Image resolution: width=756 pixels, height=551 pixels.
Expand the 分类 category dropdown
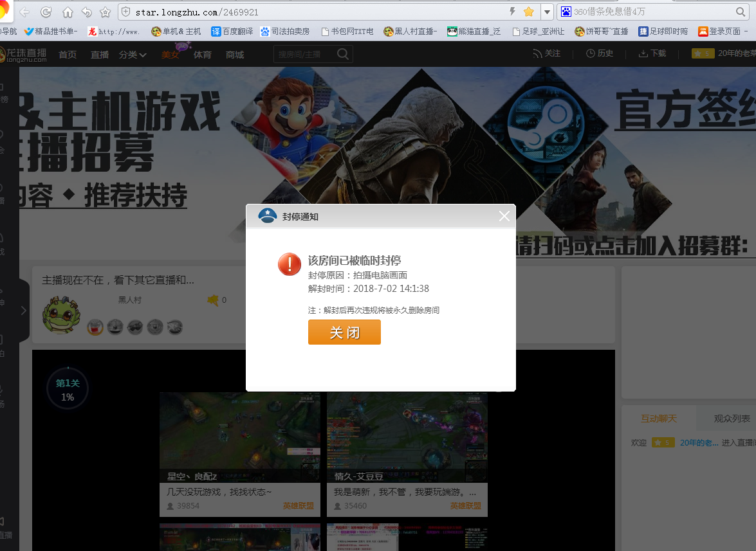pos(131,54)
